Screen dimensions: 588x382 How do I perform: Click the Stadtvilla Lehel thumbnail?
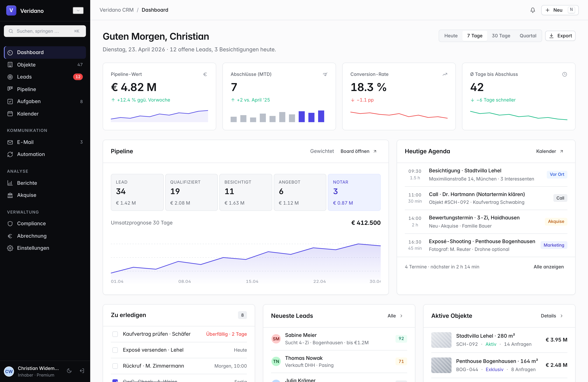tap(441, 340)
